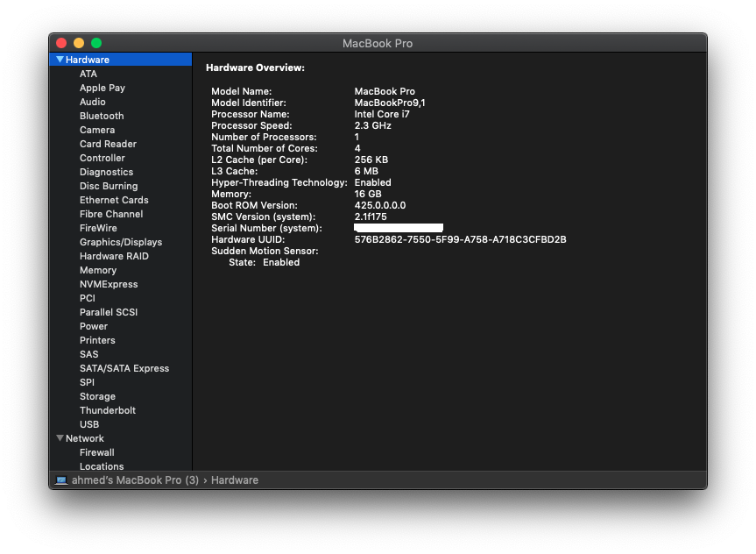Open the Apple Pay report
This screenshot has height=554, width=756.
[x=102, y=88]
